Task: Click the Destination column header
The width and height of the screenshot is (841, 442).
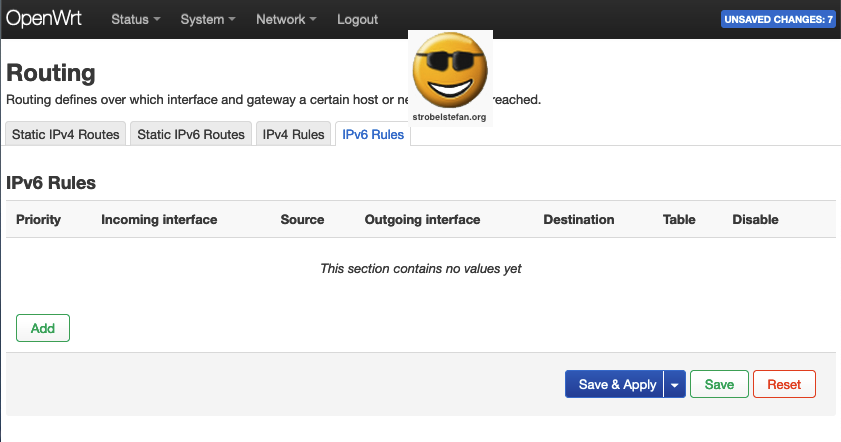Action: tap(579, 219)
